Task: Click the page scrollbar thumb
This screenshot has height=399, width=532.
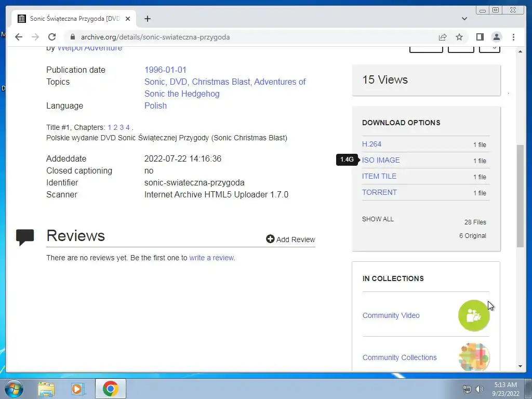Action: [520, 196]
